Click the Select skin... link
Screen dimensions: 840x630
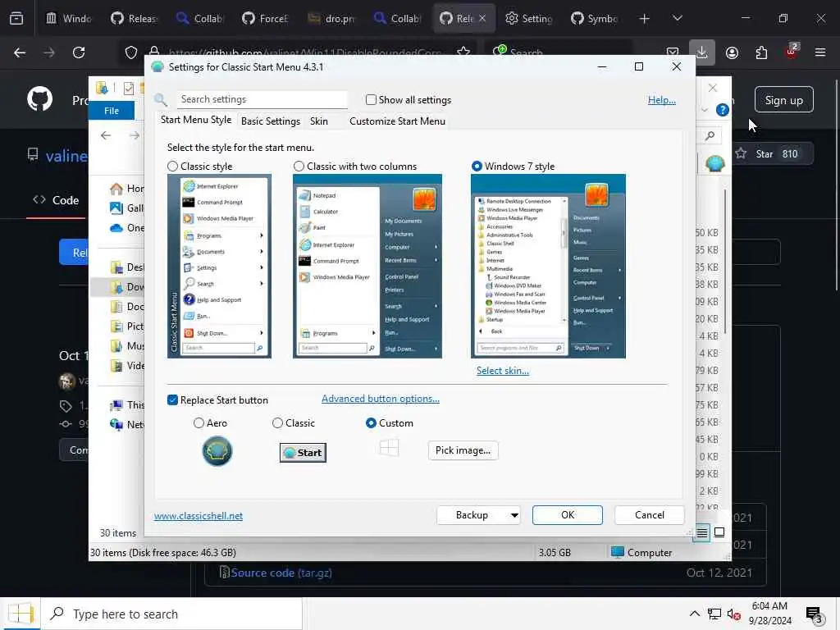coord(503,371)
